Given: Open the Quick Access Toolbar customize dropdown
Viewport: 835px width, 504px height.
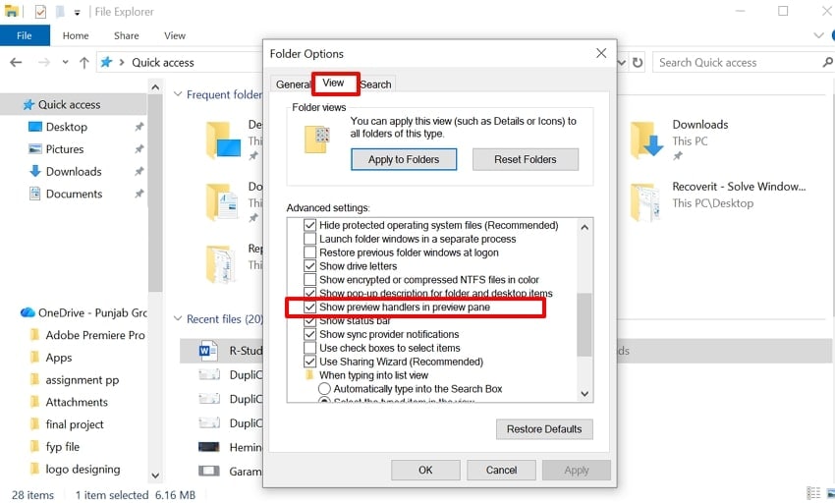Looking at the screenshot, I should pyautogui.click(x=78, y=12).
